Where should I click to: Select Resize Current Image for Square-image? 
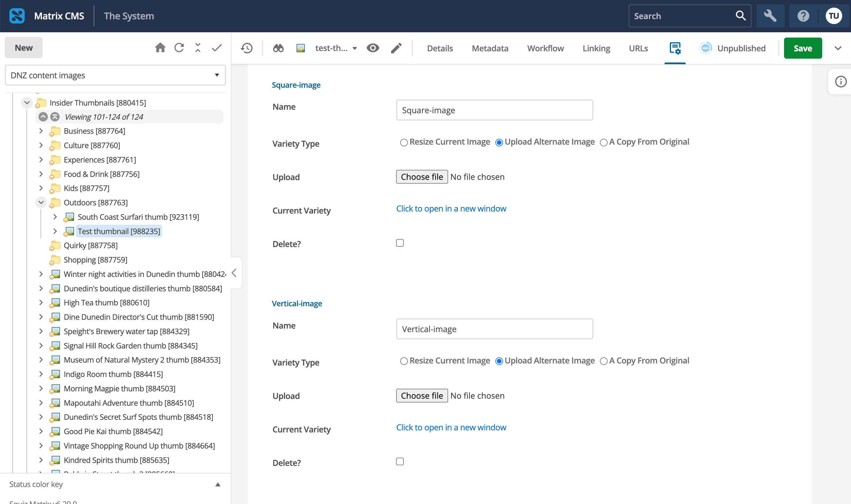[404, 143]
